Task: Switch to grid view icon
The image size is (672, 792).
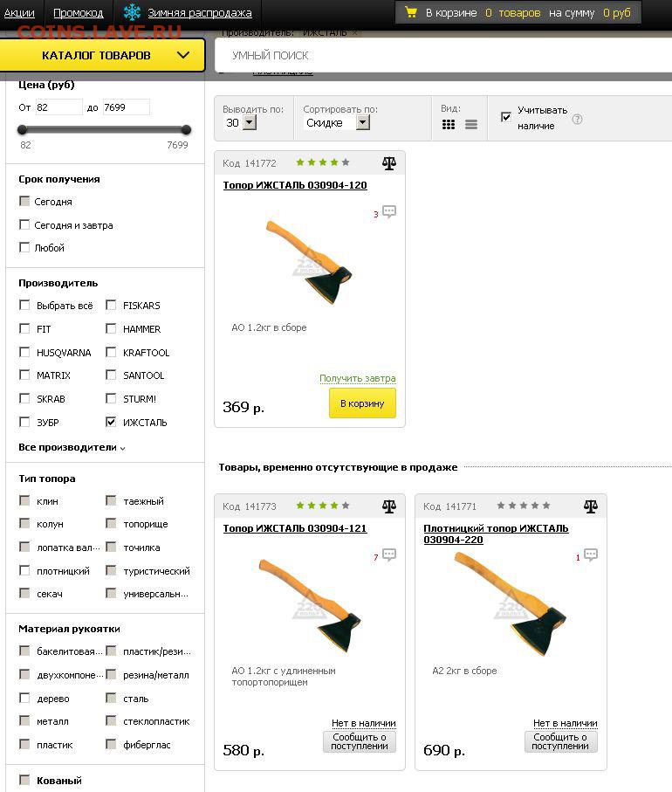Action: click(449, 124)
